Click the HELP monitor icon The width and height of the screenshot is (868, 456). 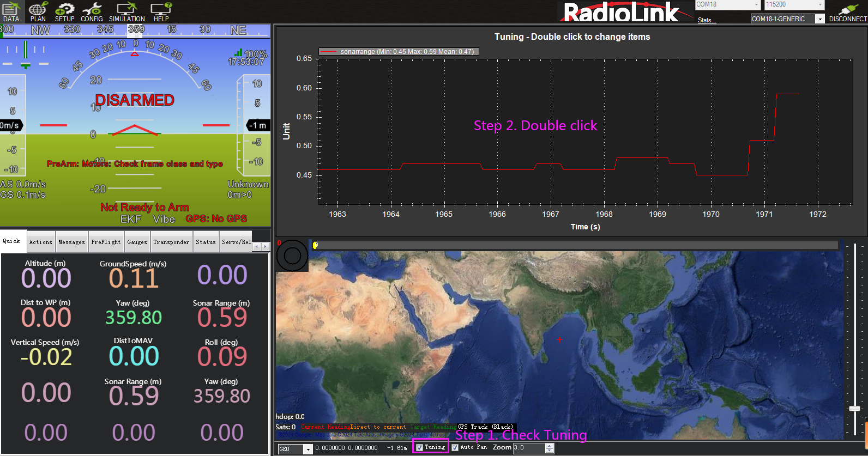[x=161, y=11]
